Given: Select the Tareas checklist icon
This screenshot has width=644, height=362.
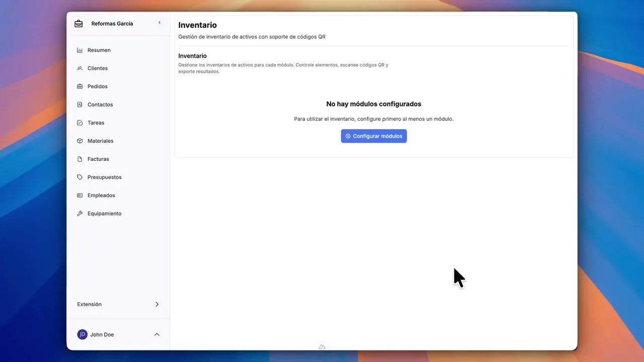Looking at the screenshot, I should click(80, 122).
